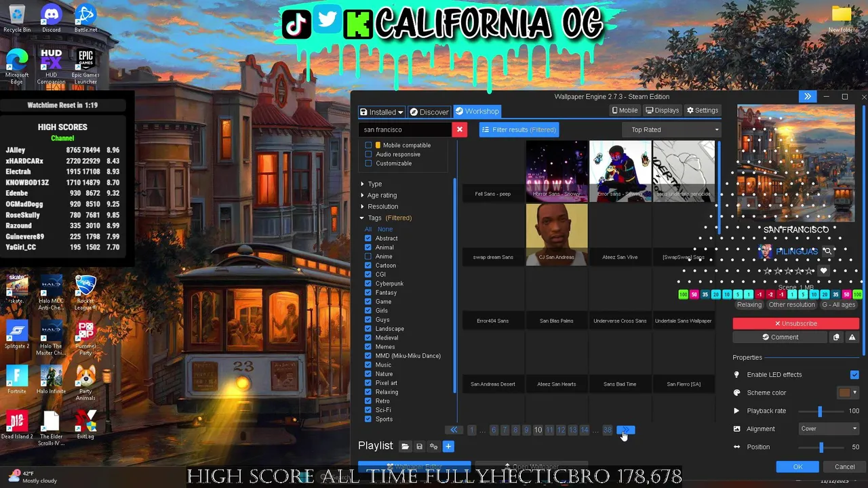
Task: Open the Mobile menu item
Action: click(x=625, y=110)
